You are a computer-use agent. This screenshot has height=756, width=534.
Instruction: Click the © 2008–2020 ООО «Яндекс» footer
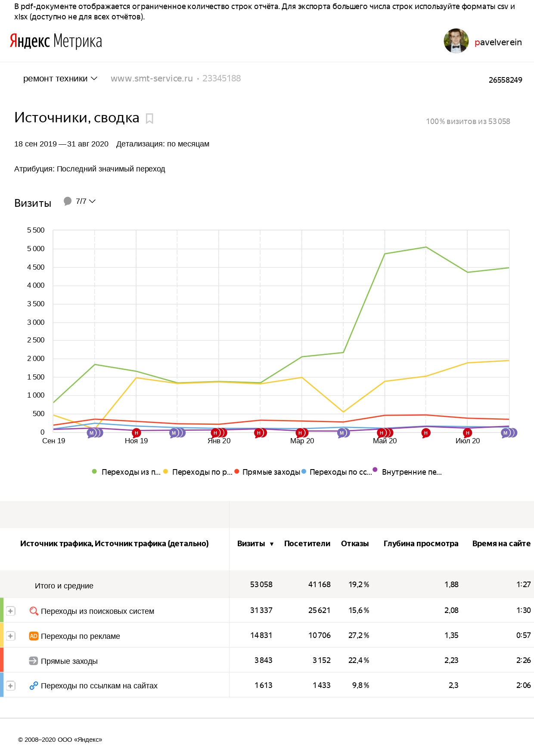60,740
